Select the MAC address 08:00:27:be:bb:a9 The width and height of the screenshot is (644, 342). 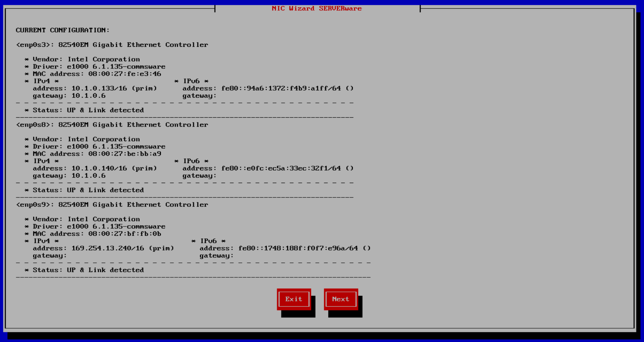click(97, 154)
